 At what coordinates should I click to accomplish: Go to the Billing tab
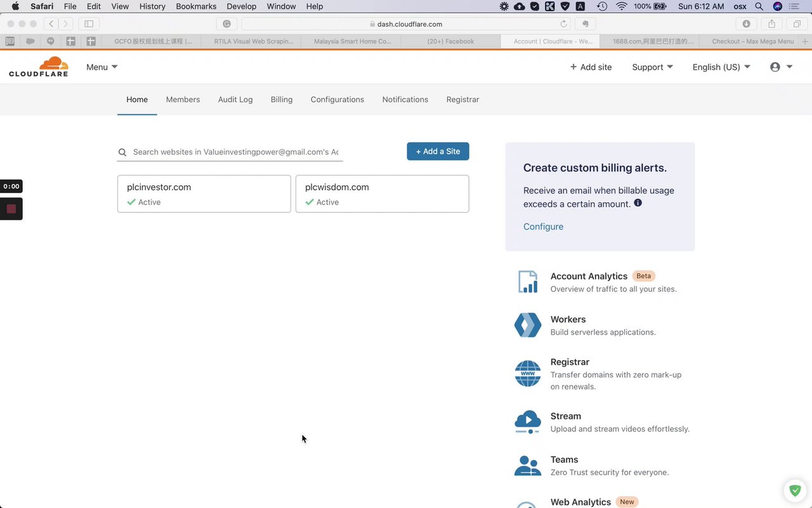pyautogui.click(x=282, y=100)
